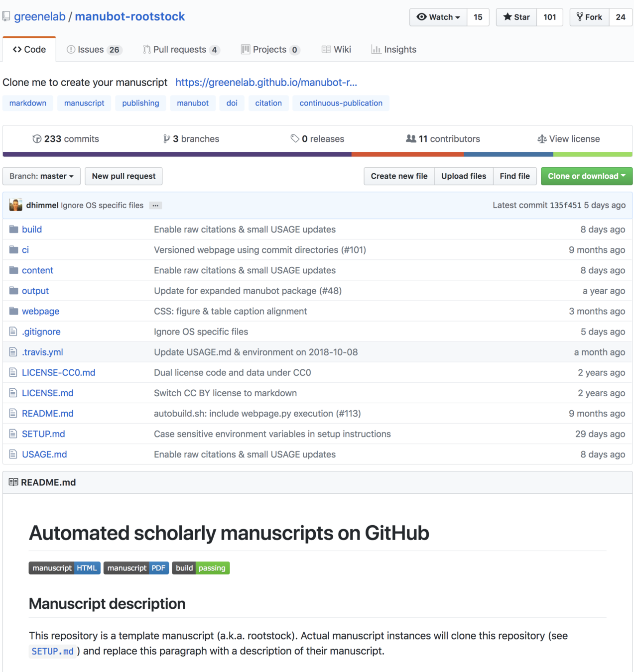Click dhimmel's avatar thumbnail
Image resolution: width=634 pixels, height=672 pixels.
tap(16, 205)
